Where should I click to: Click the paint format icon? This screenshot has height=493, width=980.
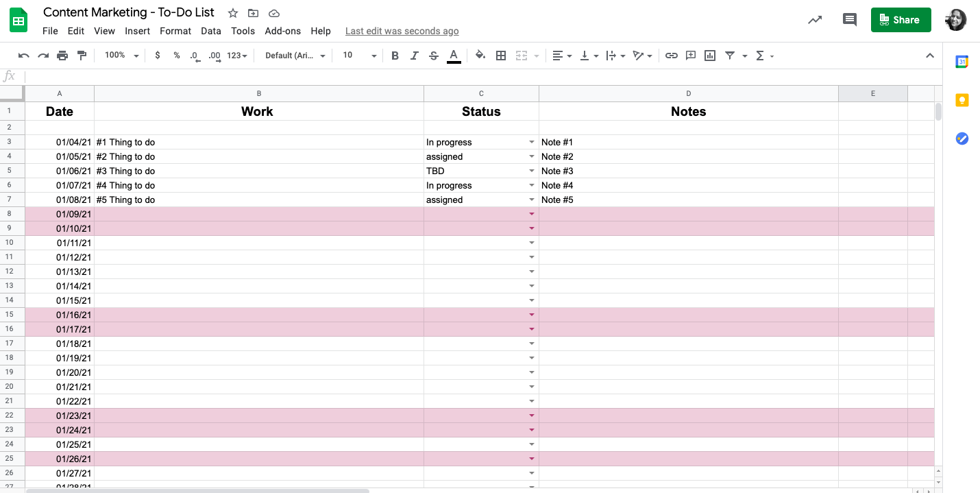point(82,56)
